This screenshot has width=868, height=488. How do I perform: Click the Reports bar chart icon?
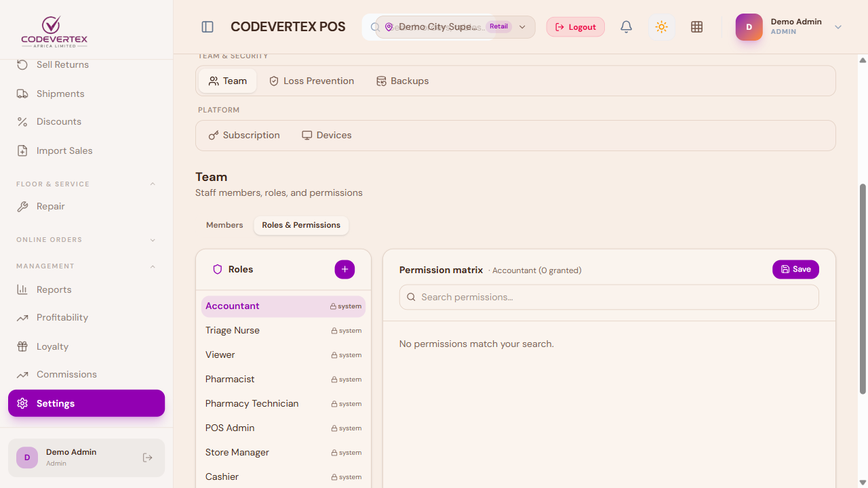coord(22,289)
